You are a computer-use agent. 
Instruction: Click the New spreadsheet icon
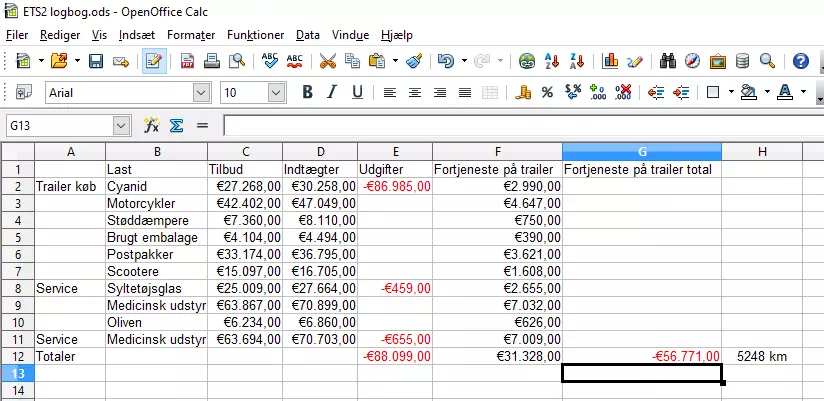23,61
